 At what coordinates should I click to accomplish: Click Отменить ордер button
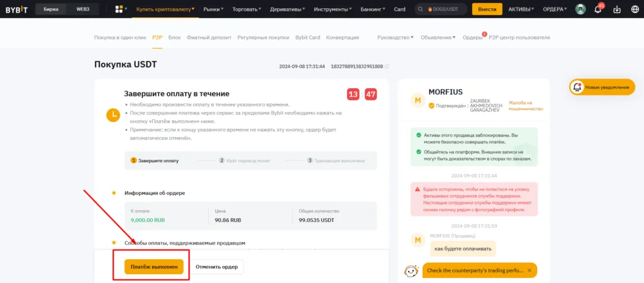(x=216, y=267)
